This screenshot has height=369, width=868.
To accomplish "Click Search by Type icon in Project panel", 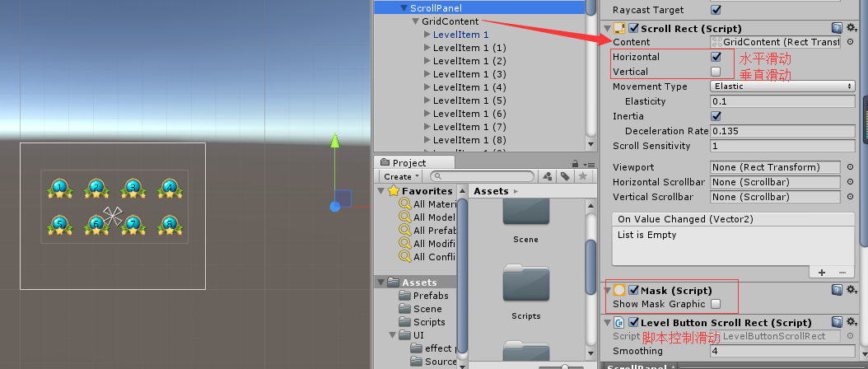I will click(548, 176).
